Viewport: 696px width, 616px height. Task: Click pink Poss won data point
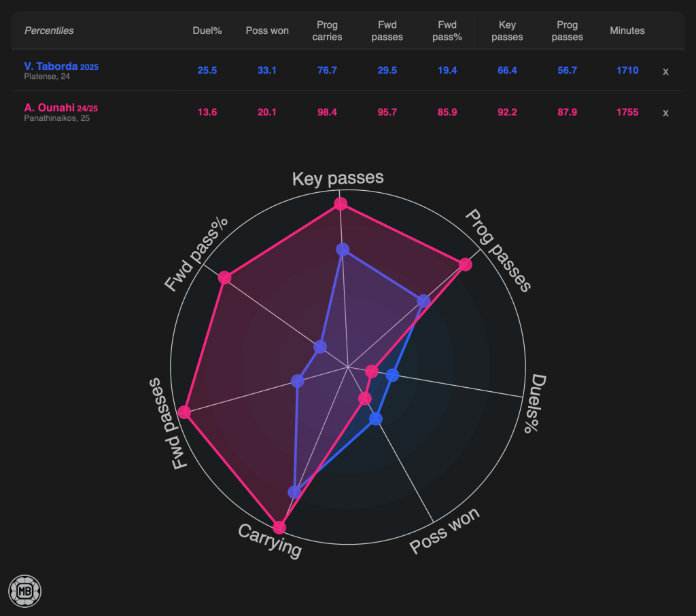tap(365, 398)
